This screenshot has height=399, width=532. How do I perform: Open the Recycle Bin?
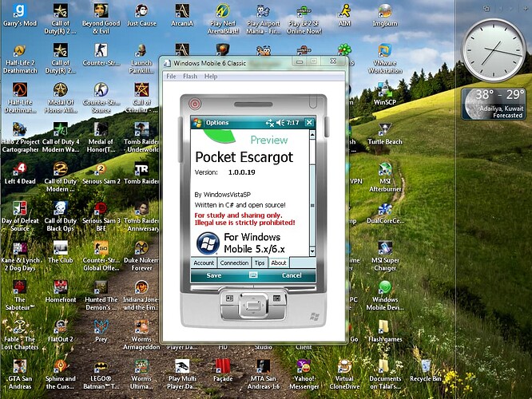tap(426, 370)
